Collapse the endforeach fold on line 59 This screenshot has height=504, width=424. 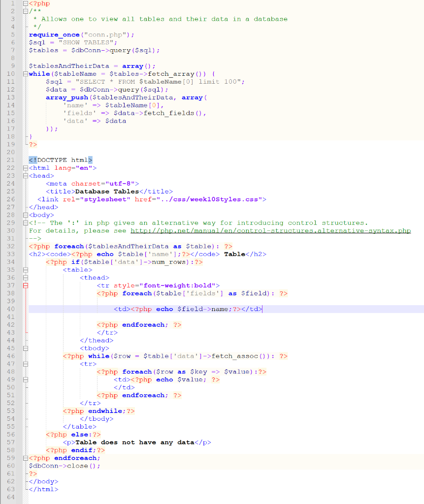(x=26, y=458)
